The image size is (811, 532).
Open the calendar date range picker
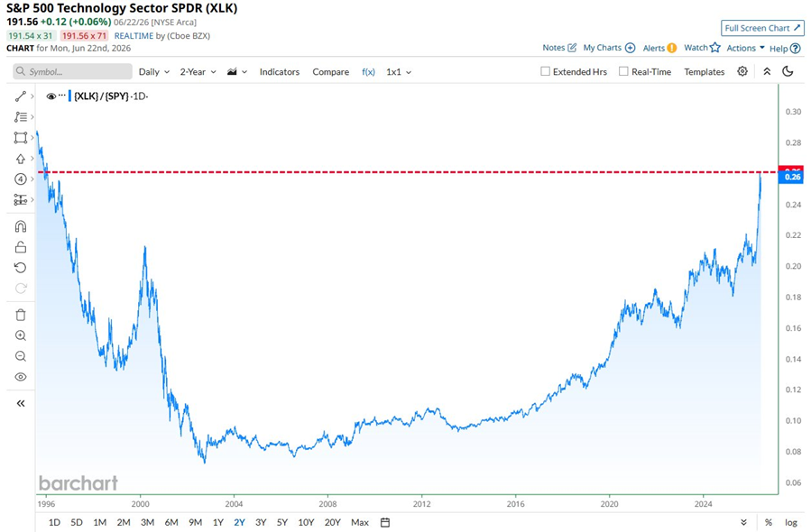[x=385, y=522]
